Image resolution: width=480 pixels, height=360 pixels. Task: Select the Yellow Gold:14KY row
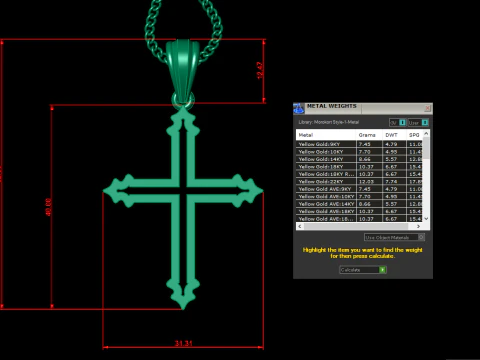tap(359, 159)
